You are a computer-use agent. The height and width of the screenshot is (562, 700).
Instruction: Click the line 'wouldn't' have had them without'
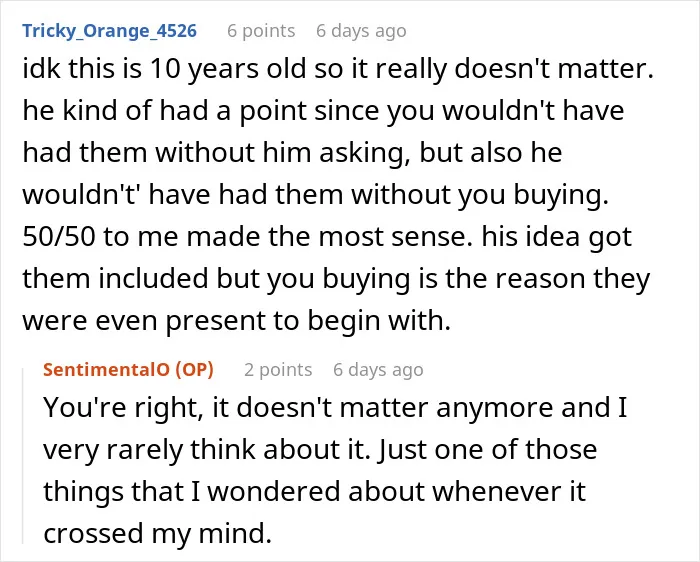315,196
